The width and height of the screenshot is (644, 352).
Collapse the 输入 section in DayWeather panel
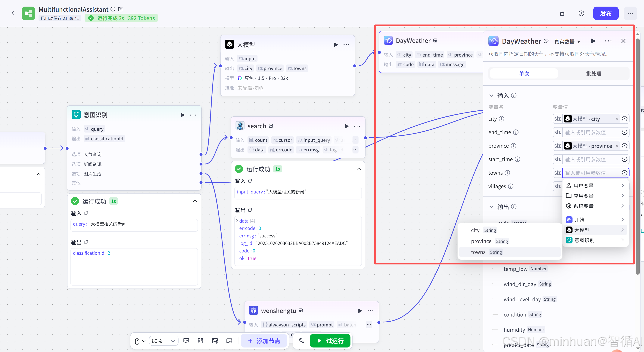[x=491, y=95]
